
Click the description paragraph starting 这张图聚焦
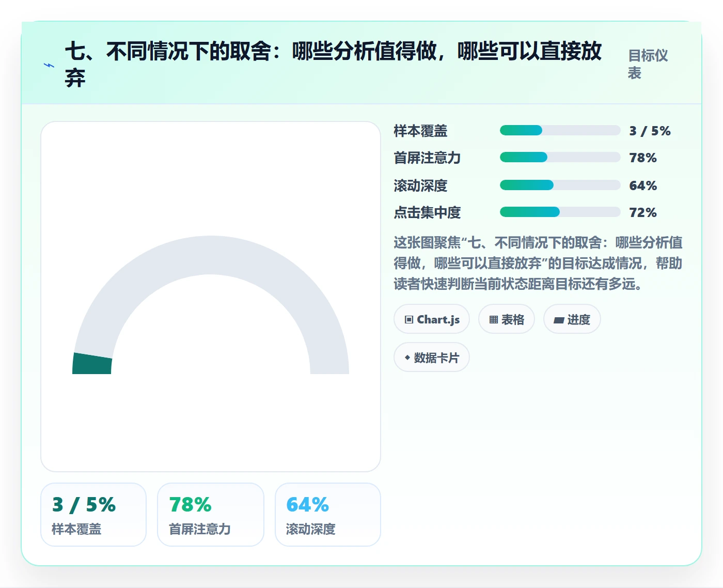[x=538, y=264]
